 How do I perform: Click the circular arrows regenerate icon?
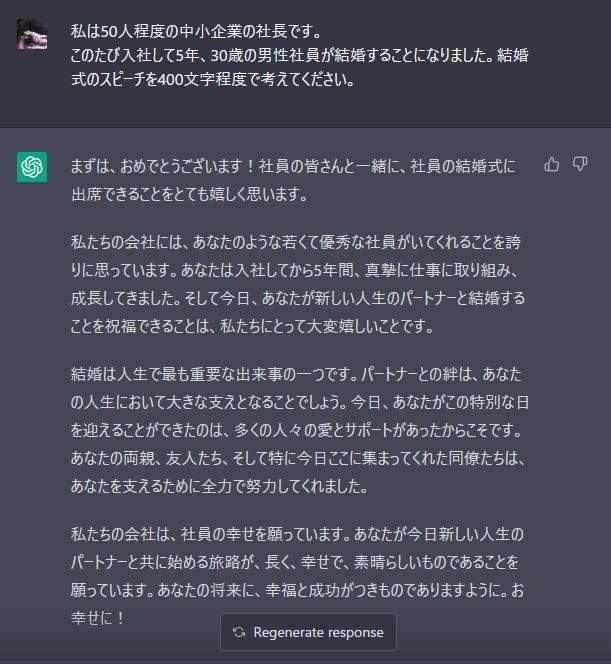coord(239,632)
